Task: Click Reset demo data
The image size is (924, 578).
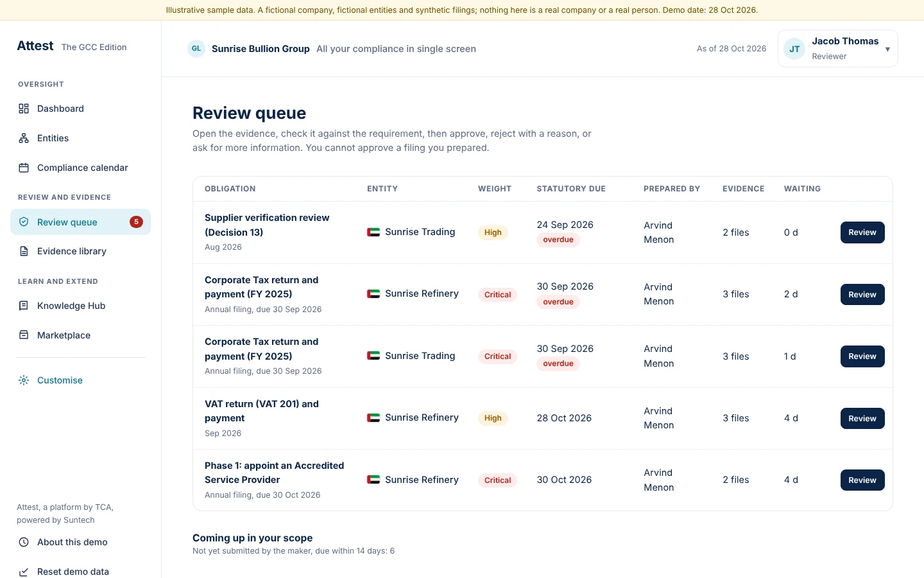Action: tap(80, 571)
